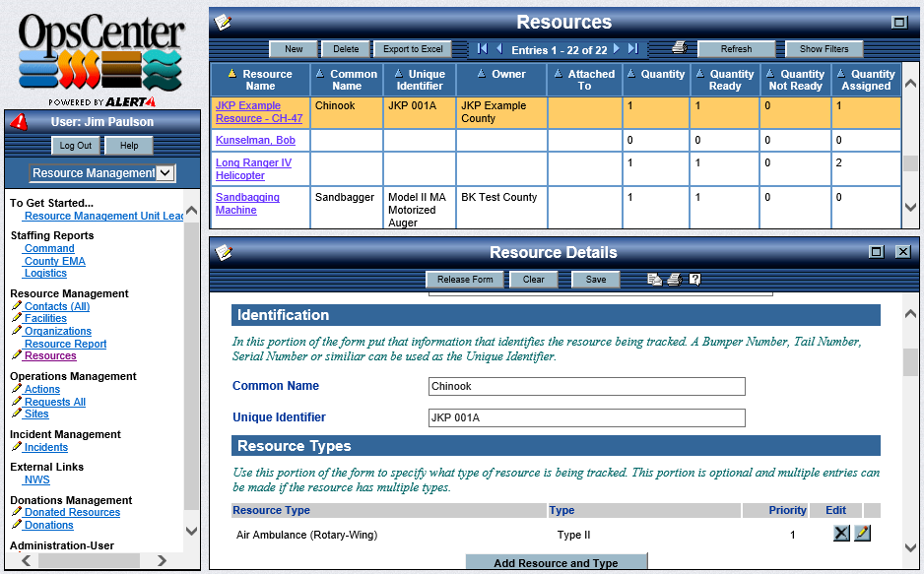The image size is (924, 574).
Task: Sort the table by Resource Name
Action: click(261, 80)
